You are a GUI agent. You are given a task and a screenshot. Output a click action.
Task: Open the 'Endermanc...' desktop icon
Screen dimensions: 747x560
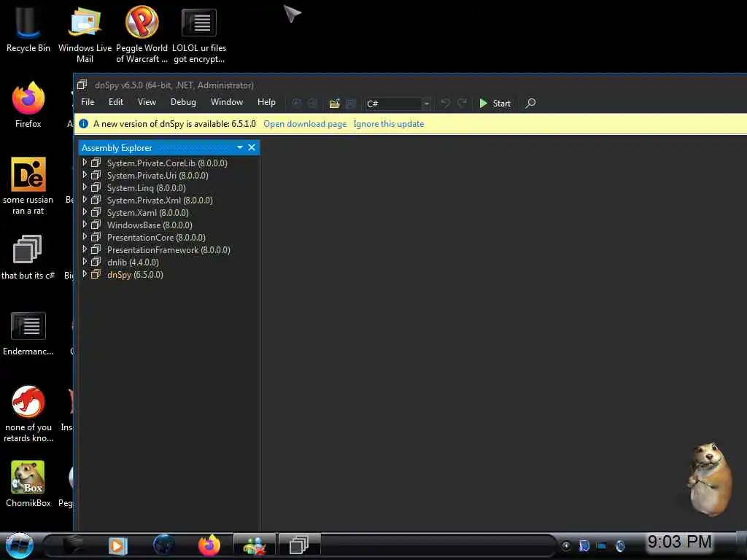click(28, 333)
